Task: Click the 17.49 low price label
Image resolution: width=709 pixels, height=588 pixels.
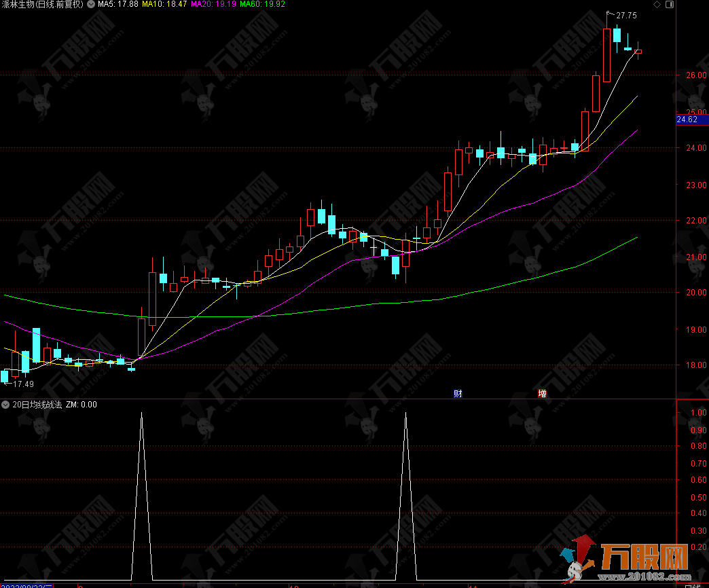Action: click(23, 384)
